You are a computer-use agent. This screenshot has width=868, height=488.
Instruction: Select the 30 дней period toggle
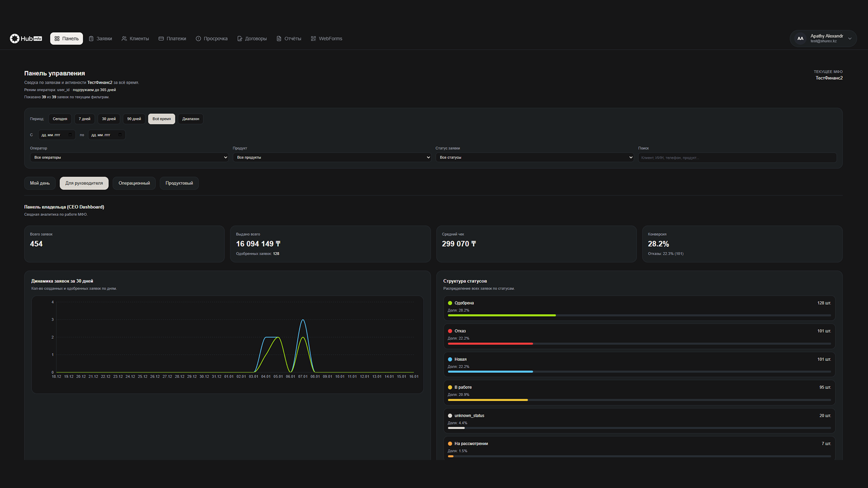(x=108, y=119)
